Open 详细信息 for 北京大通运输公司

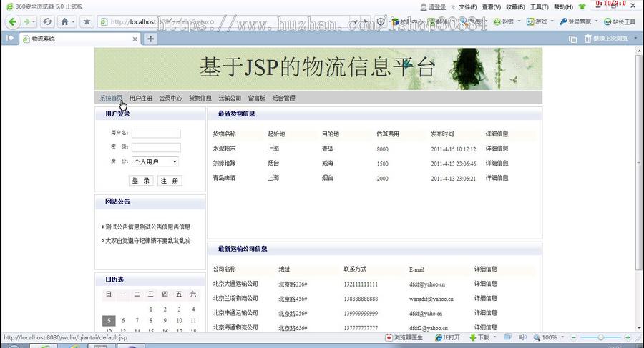[486, 284]
